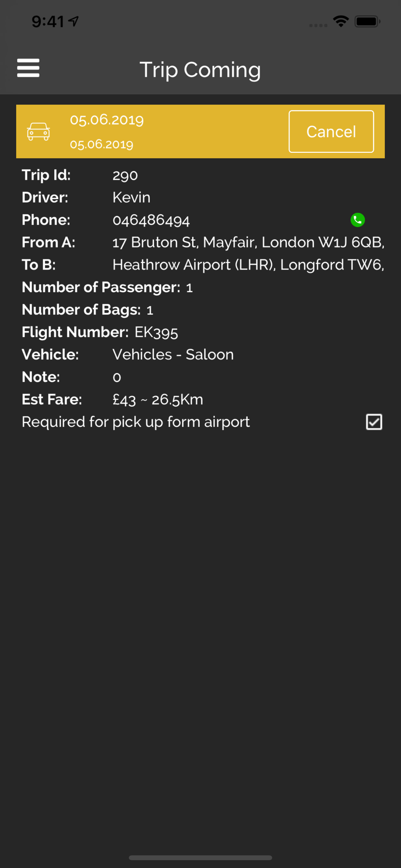Select the driver phone number 046486494
Viewport: 401px width, 868px height.
click(x=151, y=220)
